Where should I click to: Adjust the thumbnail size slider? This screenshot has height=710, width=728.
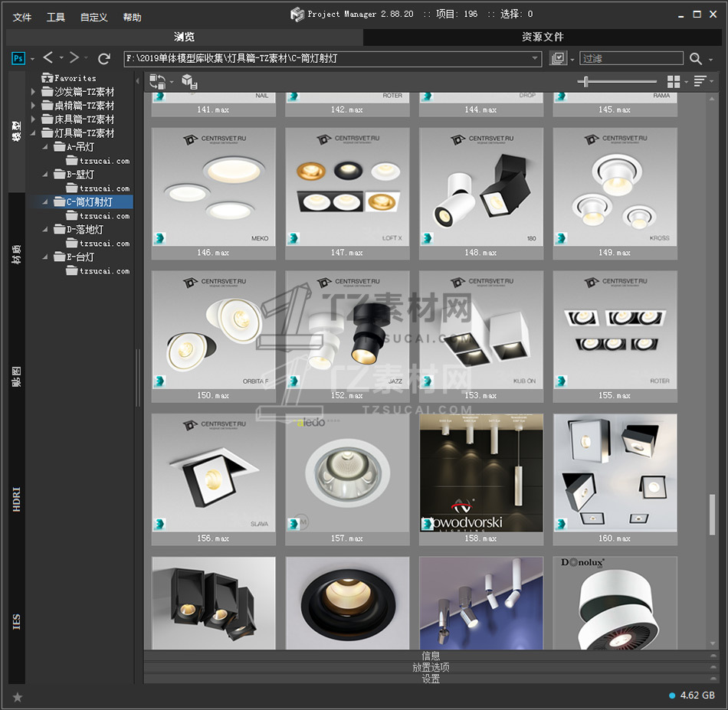pos(587,81)
